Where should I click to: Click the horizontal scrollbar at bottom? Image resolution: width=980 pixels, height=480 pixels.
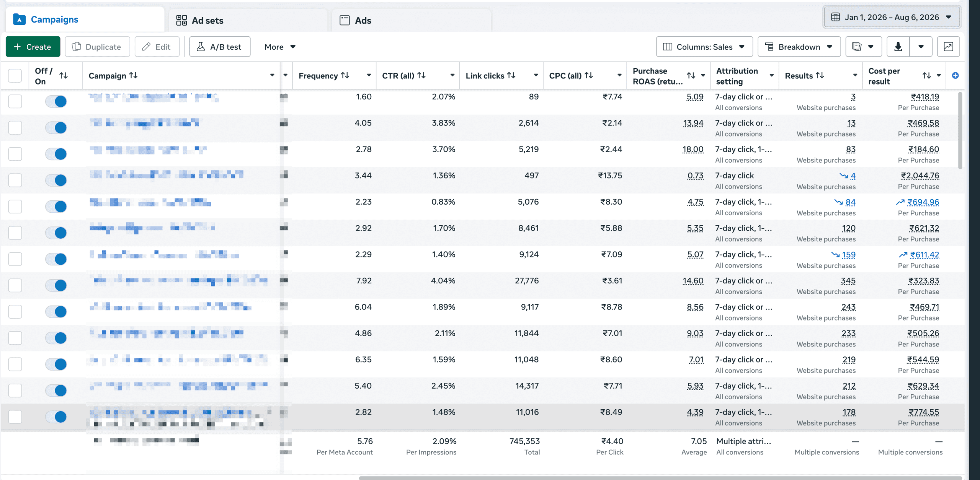(660, 478)
